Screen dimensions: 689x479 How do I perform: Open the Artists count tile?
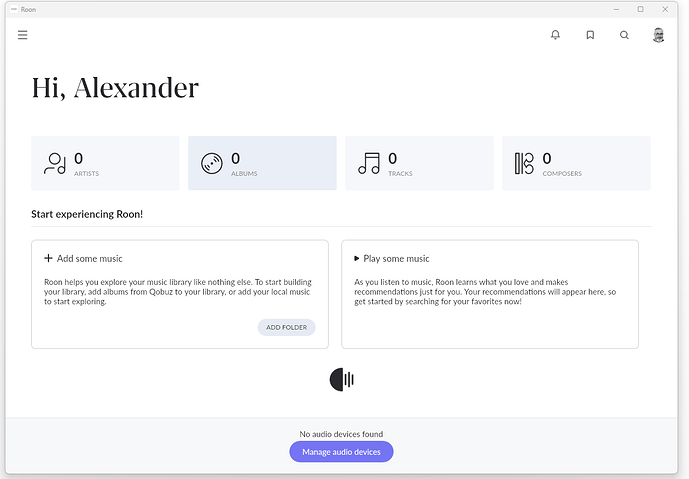[x=105, y=163]
